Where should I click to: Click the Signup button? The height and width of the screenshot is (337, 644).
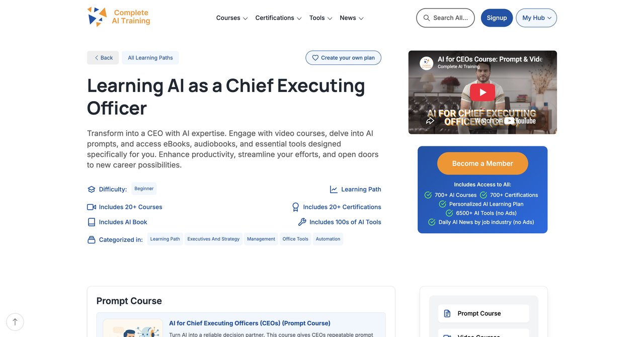click(497, 18)
